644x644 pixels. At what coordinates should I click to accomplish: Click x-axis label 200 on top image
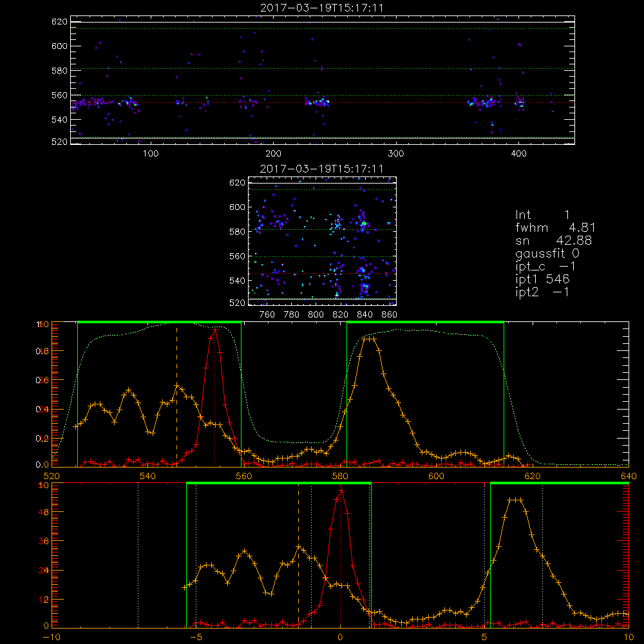pyautogui.click(x=274, y=154)
